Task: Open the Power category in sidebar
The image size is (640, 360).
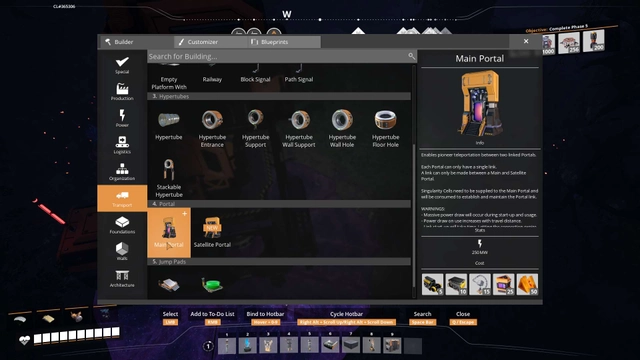Action: pos(122,118)
